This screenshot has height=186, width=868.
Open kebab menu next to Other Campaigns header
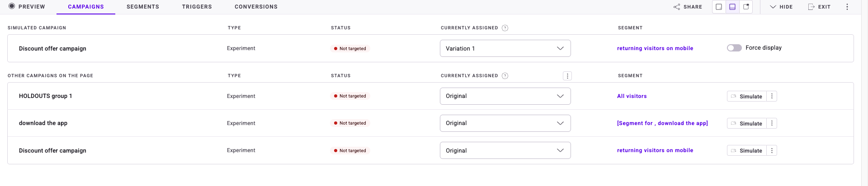pyautogui.click(x=567, y=76)
